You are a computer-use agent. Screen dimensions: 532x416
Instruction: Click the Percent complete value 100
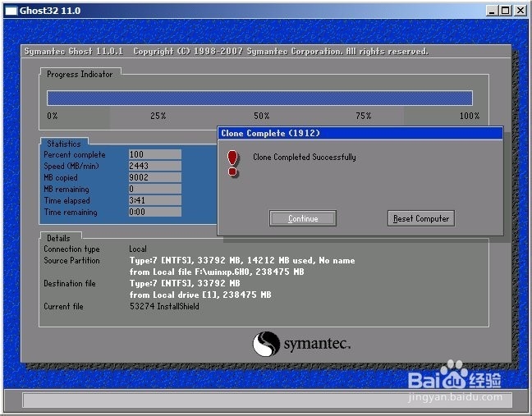154,154
